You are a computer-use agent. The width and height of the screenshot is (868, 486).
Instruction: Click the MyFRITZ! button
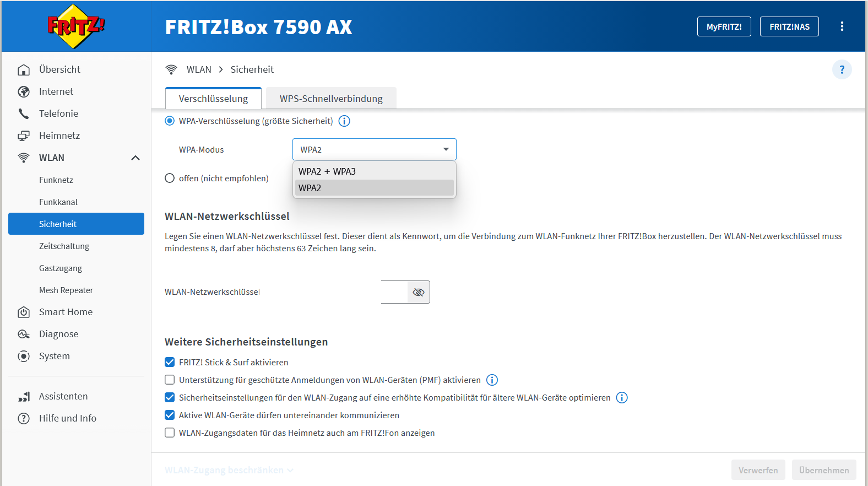point(724,26)
